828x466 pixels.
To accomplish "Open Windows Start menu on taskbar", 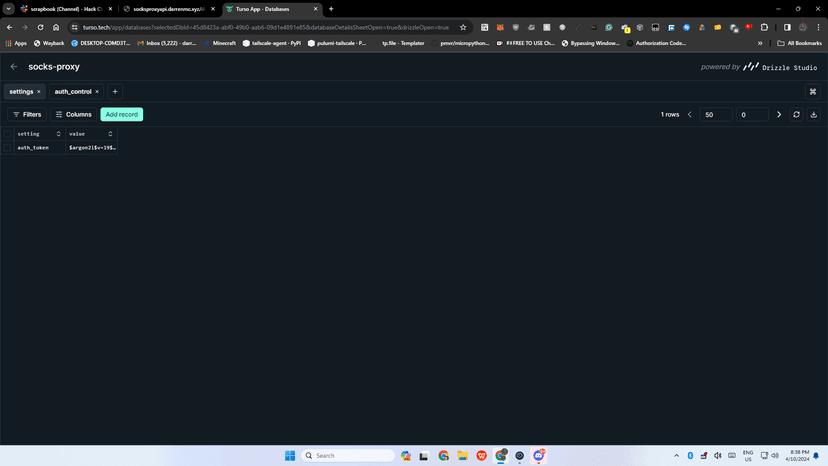I will pyautogui.click(x=290, y=455).
